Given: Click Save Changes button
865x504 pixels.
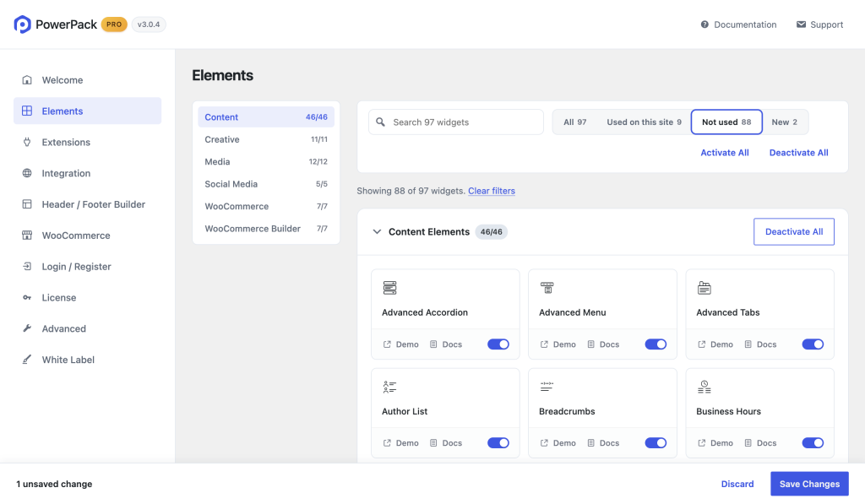Looking at the screenshot, I should pyautogui.click(x=809, y=484).
